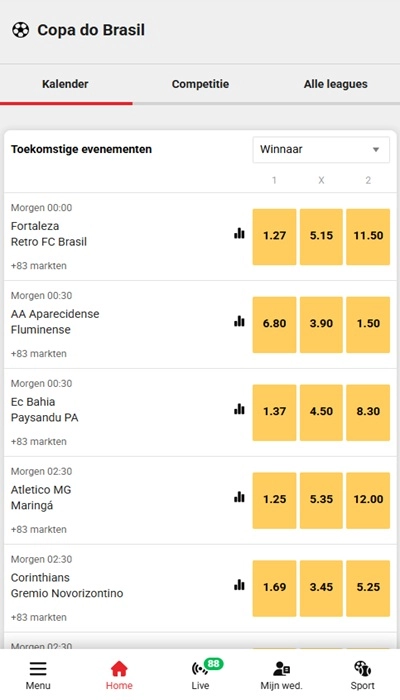This screenshot has height=700, width=400.
Task: Open statistics icon for AA Aparecidense match
Action: click(239, 321)
